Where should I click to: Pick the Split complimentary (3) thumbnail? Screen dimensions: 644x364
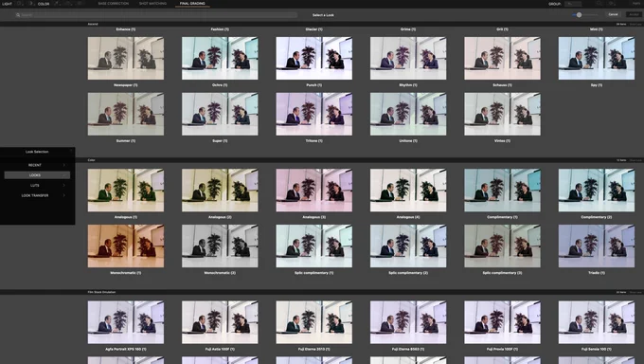[502, 246]
